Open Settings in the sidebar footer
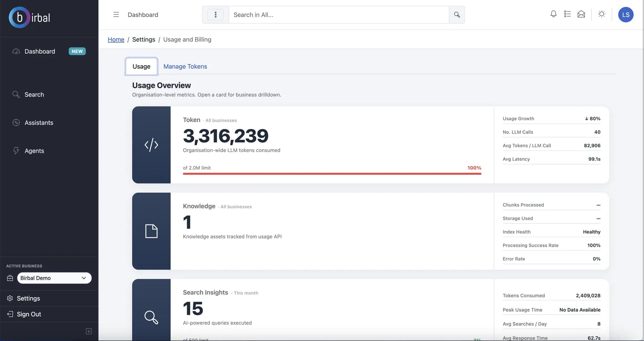The height and width of the screenshot is (341, 644). [28, 298]
